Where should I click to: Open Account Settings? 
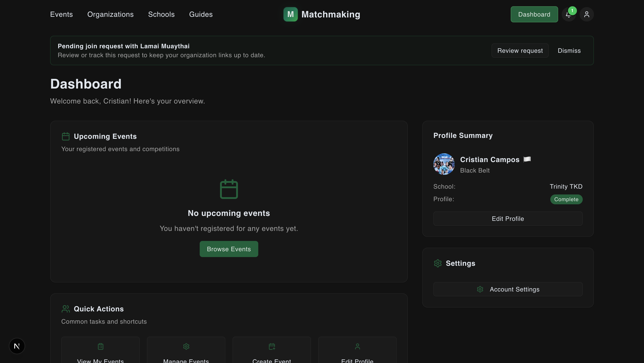click(x=508, y=289)
